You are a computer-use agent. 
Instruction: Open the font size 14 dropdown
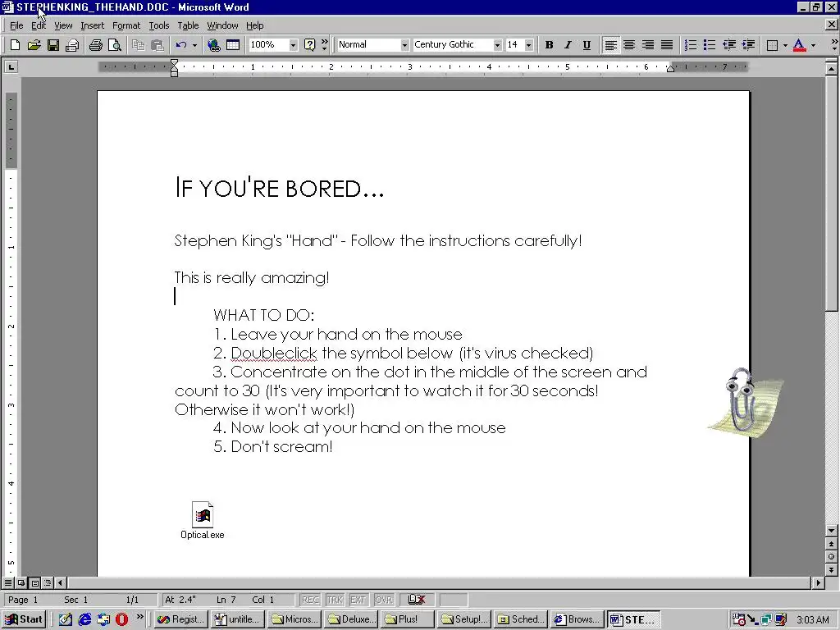point(529,45)
